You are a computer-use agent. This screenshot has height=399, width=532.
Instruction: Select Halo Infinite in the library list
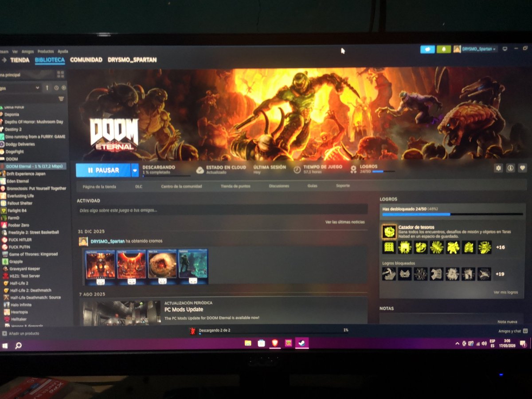pos(21,305)
